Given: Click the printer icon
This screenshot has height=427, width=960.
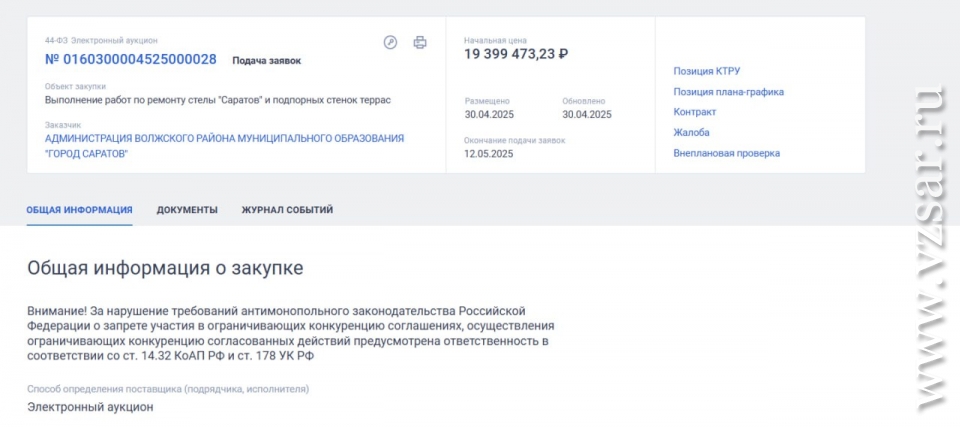Looking at the screenshot, I should pos(420,42).
